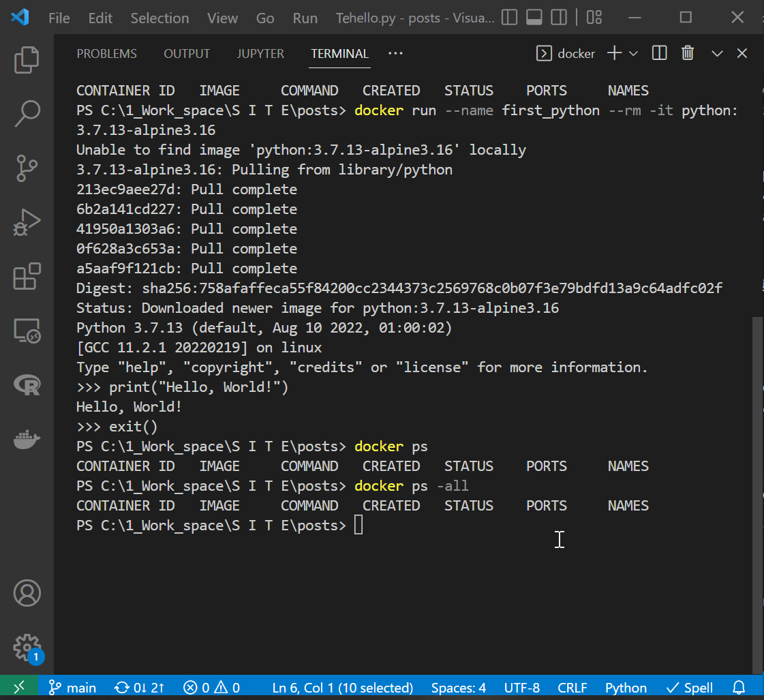764x700 pixels.
Task: Change CRLF end of line sequence
Action: coord(572,687)
